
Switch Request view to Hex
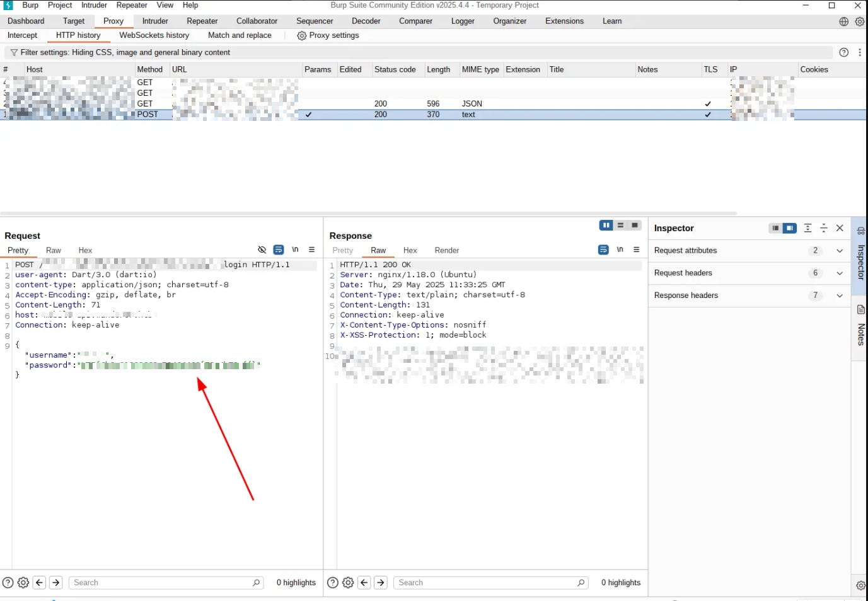click(x=85, y=251)
